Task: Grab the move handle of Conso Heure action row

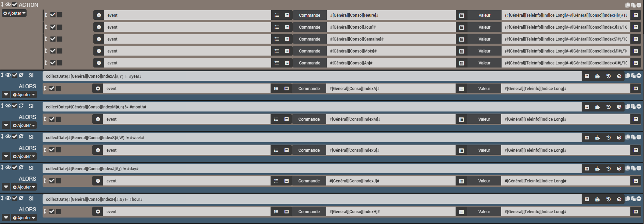Action: pos(46,15)
